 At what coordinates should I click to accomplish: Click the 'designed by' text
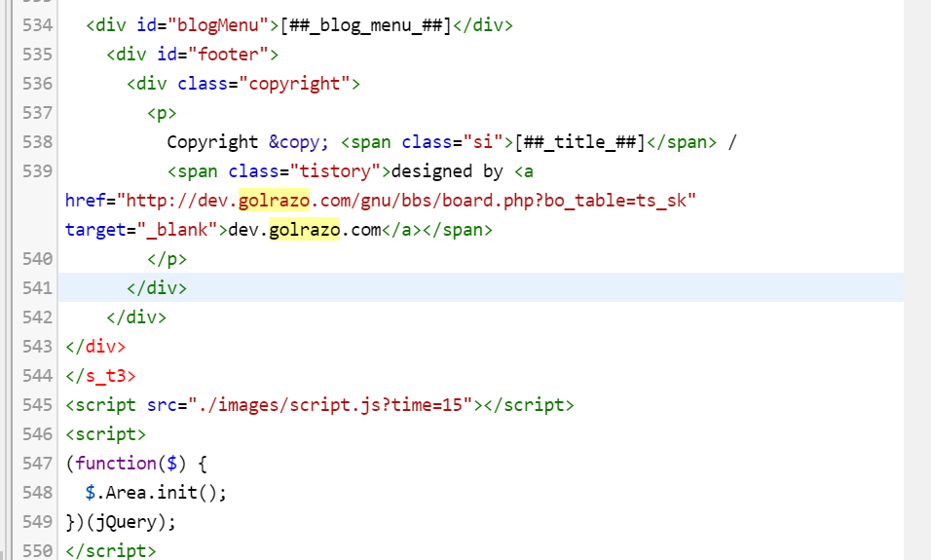(x=447, y=171)
